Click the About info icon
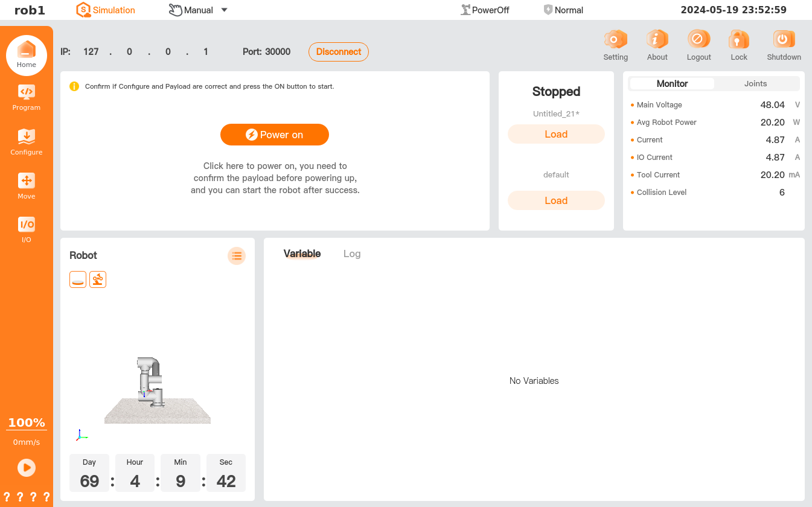Viewport: 812px width, 507px height. [x=657, y=40]
